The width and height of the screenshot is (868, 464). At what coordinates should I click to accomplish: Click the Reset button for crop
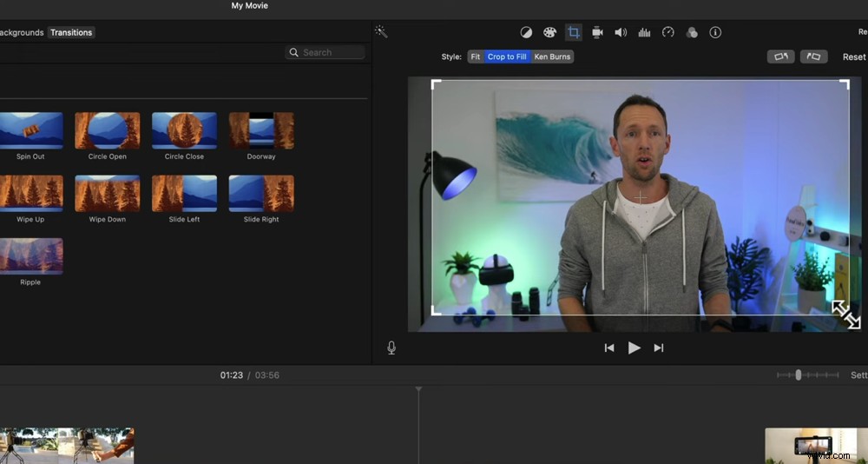[x=854, y=56]
